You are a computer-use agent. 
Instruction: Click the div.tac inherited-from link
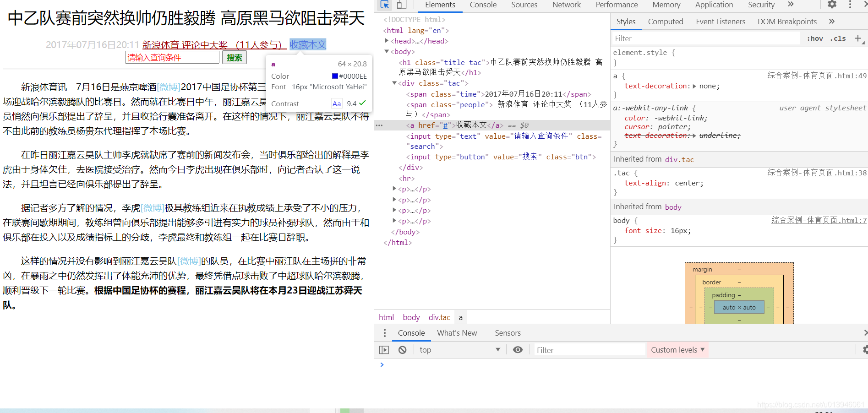click(679, 159)
